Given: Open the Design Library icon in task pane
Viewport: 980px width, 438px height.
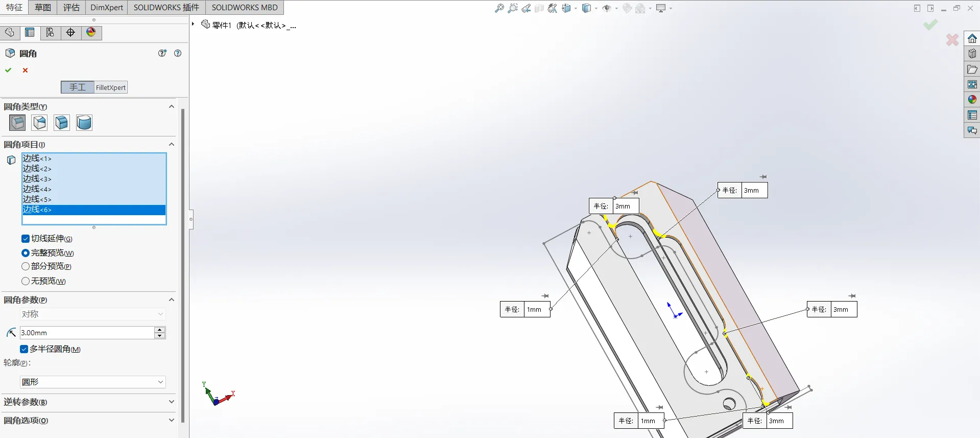Looking at the screenshot, I should [x=972, y=54].
